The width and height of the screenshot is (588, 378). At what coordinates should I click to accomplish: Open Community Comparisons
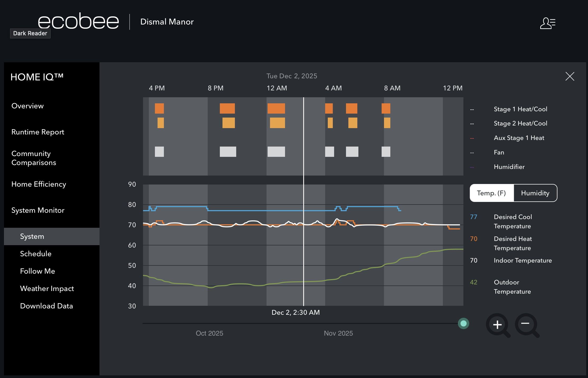(34, 158)
